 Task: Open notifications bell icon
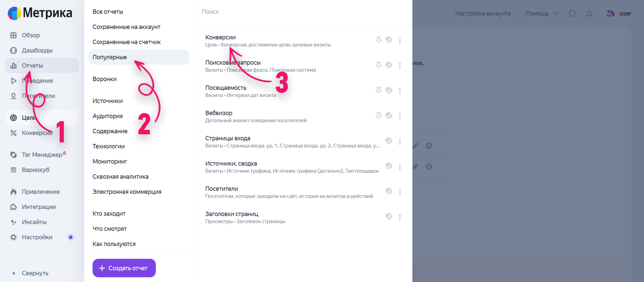pyautogui.click(x=589, y=13)
